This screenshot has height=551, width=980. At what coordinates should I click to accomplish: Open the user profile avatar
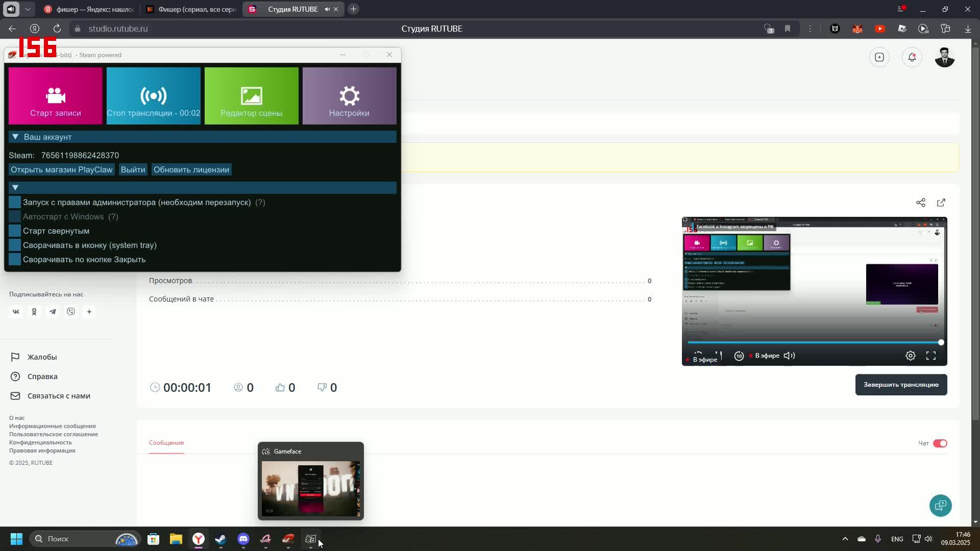pyautogui.click(x=945, y=57)
